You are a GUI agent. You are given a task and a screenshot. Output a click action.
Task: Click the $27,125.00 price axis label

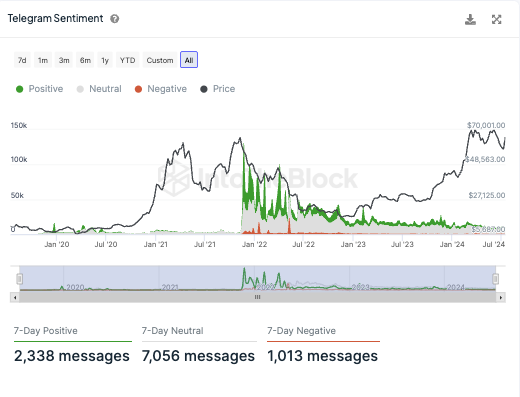487,195
